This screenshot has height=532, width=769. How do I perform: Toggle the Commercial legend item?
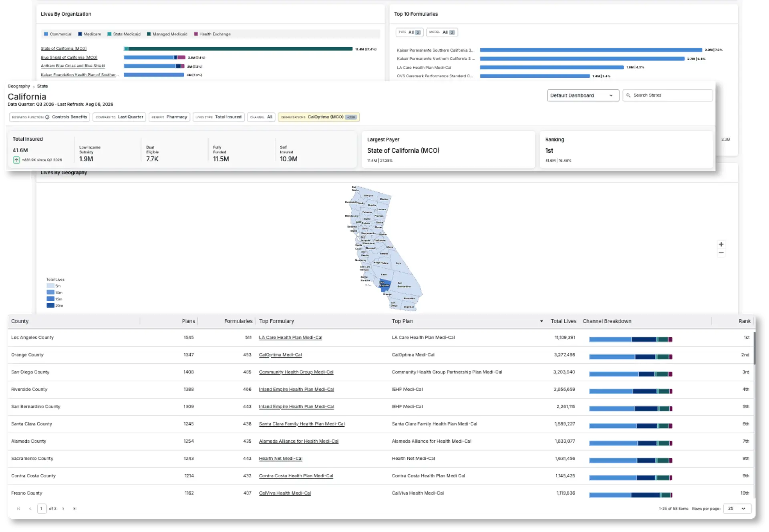57,34
